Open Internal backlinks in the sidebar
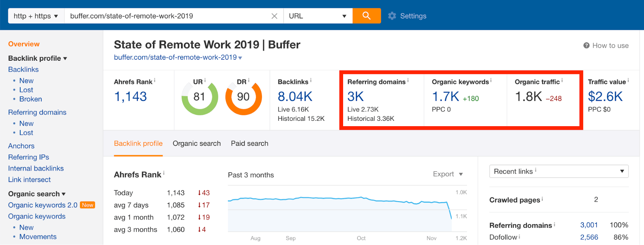The image size is (644, 245). [x=36, y=168]
